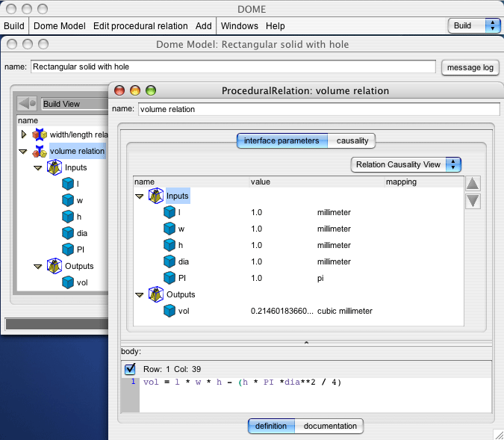Click the 'mapping' column header
Image resolution: width=504 pixels, height=440 pixels.
[401, 182]
